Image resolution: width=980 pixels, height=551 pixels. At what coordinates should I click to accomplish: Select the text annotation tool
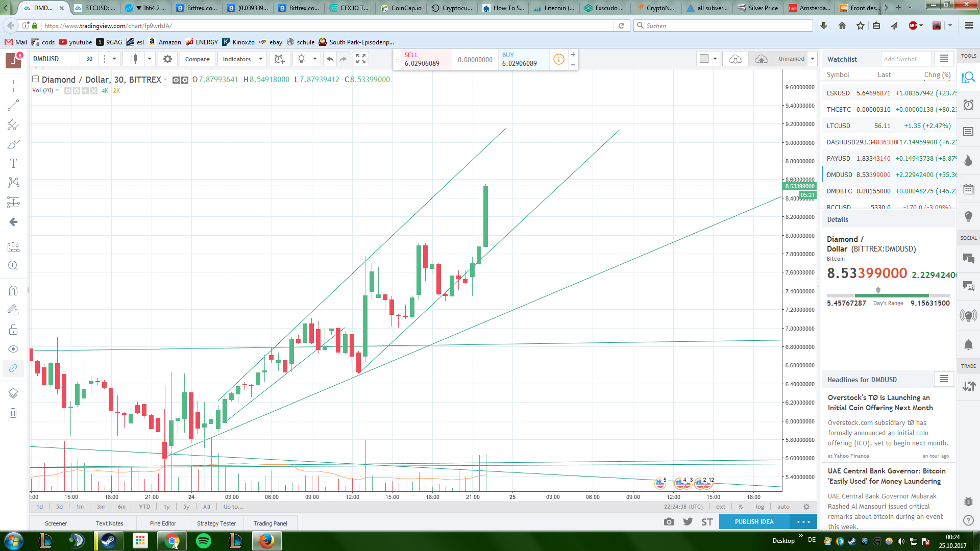[x=13, y=163]
